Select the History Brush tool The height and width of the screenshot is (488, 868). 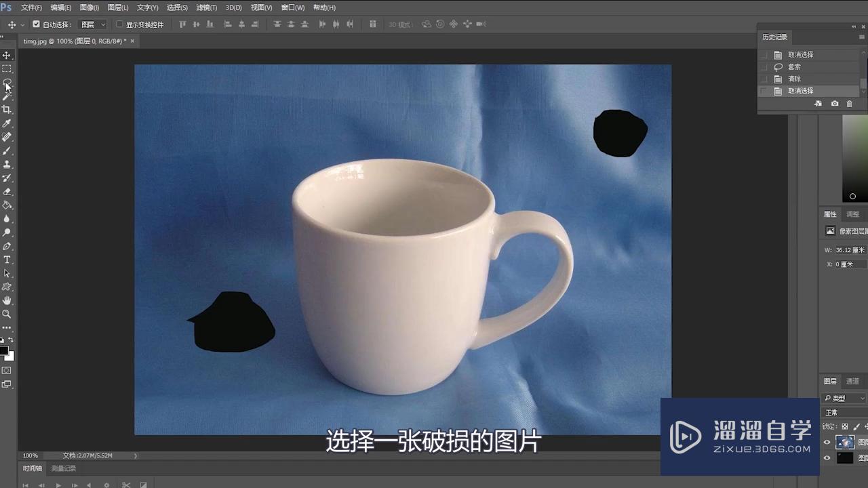click(x=7, y=178)
